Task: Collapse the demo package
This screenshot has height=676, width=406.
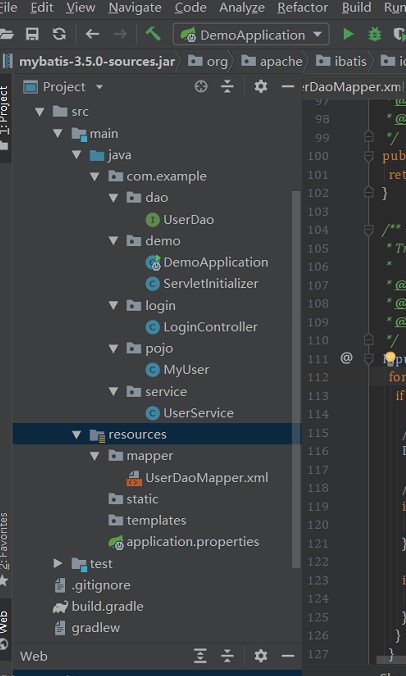Action: 114,241
